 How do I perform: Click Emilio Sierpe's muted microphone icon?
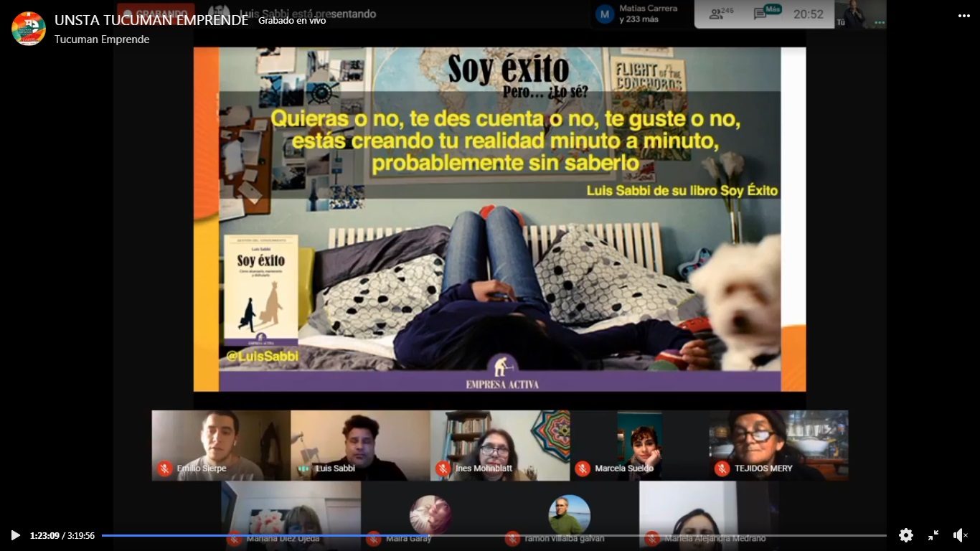164,468
